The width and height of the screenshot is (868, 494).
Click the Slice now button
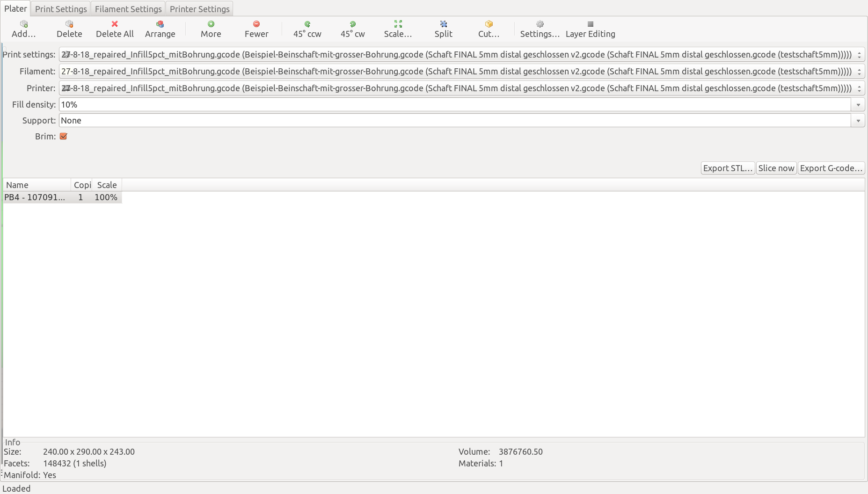pos(776,168)
